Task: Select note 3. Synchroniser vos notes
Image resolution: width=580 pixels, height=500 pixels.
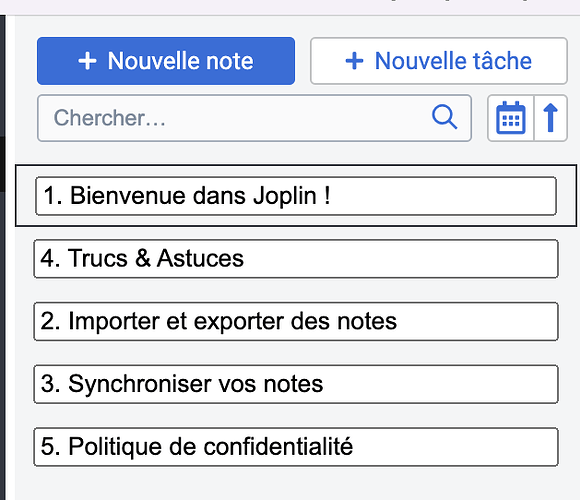Action: pyautogui.click(x=296, y=384)
